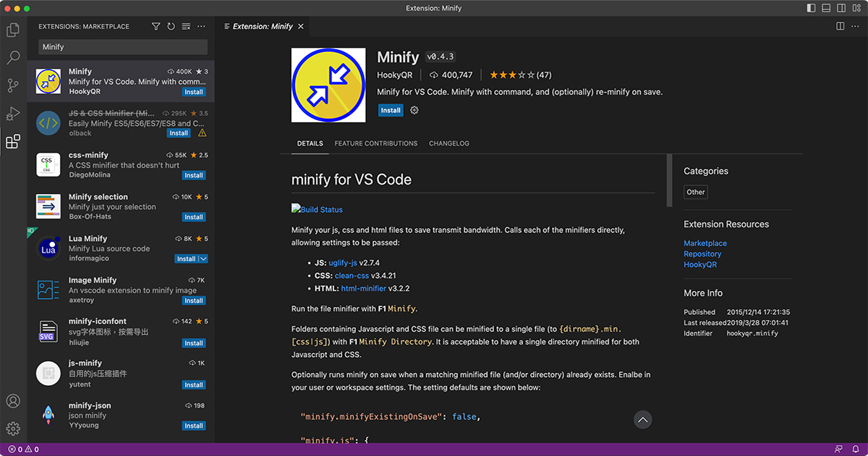This screenshot has height=456, width=868.
Task: Open notifications bell in status bar
Action: point(855,449)
